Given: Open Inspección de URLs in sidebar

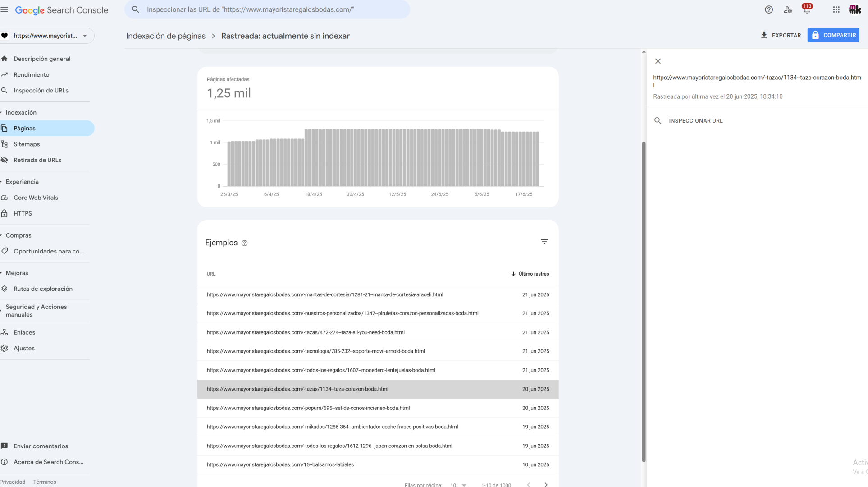Looking at the screenshot, I should click(x=41, y=91).
